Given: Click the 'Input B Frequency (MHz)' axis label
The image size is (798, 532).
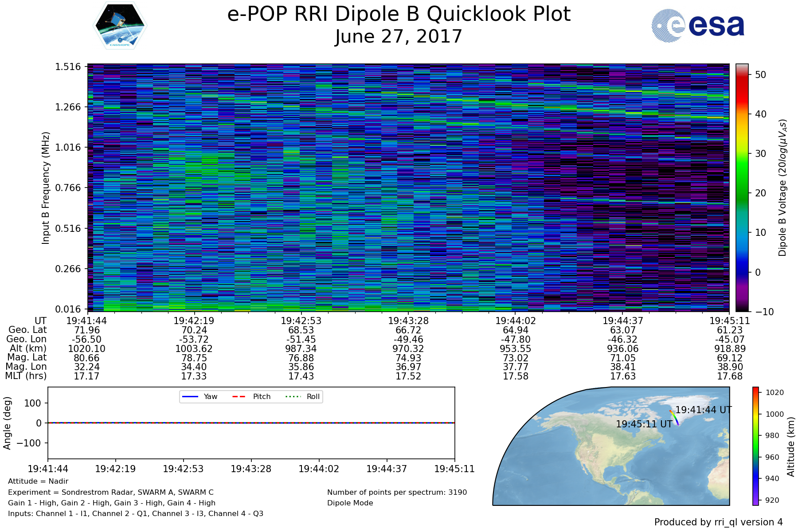Looking at the screenshot, I should coord(46,188).
